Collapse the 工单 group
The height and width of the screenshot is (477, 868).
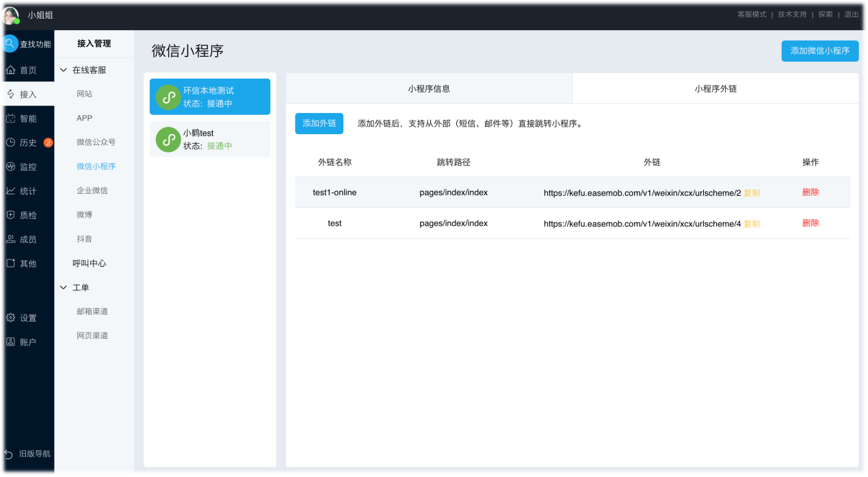64,288
